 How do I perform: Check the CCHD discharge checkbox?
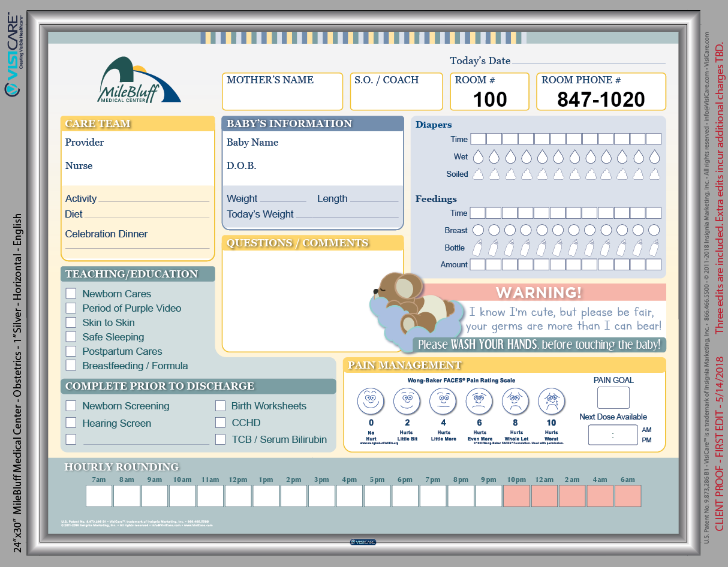[x=221, y=423]
